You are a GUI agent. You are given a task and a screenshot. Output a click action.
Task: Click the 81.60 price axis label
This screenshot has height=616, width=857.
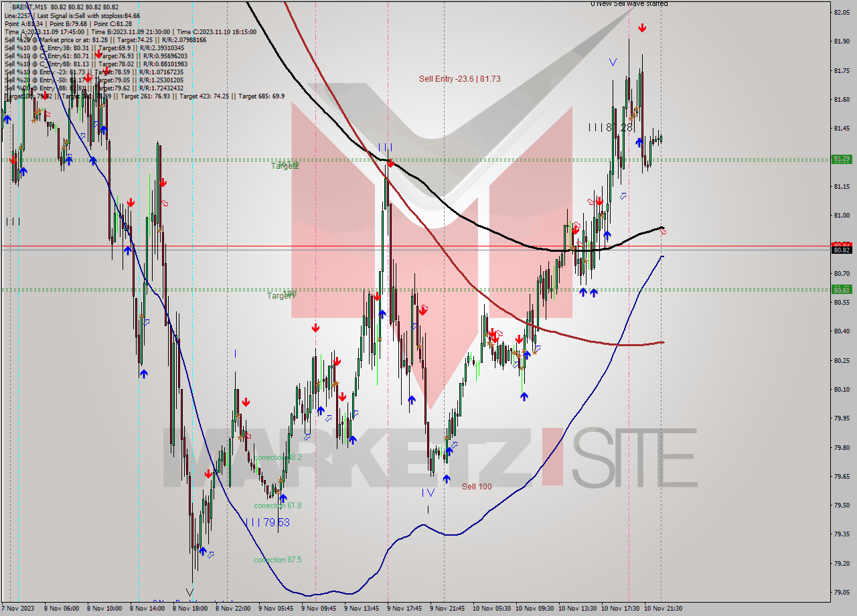(842, 99)
